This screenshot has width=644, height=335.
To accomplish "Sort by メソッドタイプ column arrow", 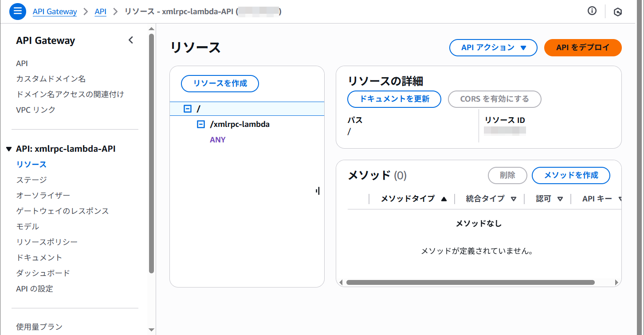I will [444, 199].
